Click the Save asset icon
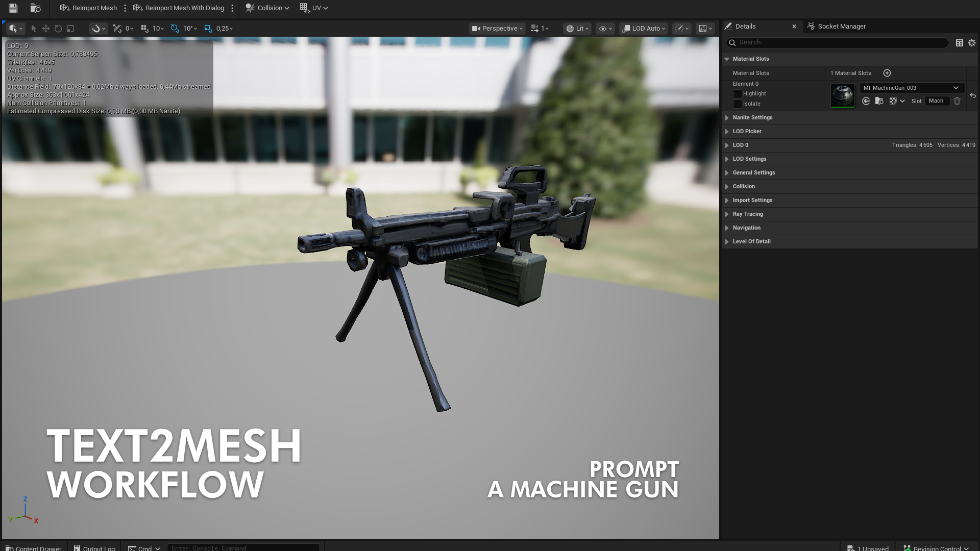 13,8
